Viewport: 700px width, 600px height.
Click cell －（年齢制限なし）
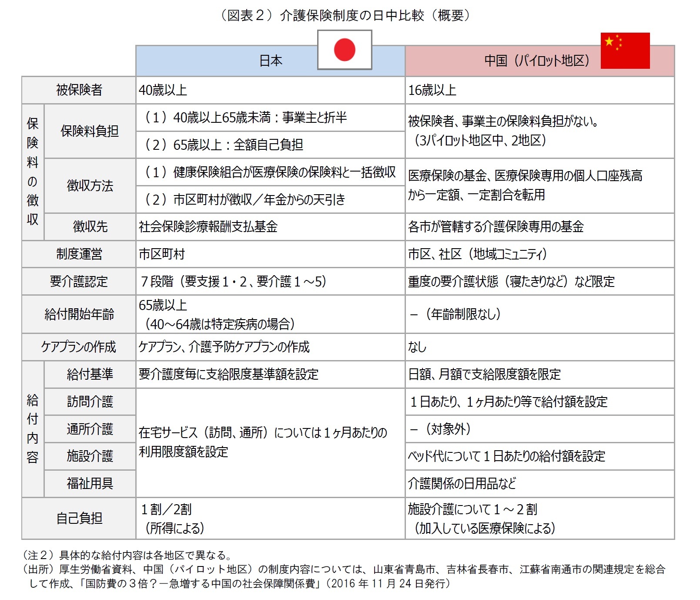(540, 314)
